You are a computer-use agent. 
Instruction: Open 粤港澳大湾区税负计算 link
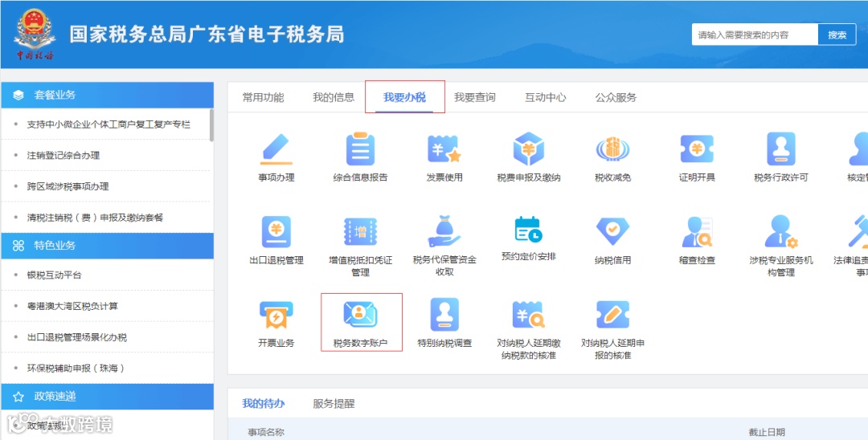coord(72,306)
